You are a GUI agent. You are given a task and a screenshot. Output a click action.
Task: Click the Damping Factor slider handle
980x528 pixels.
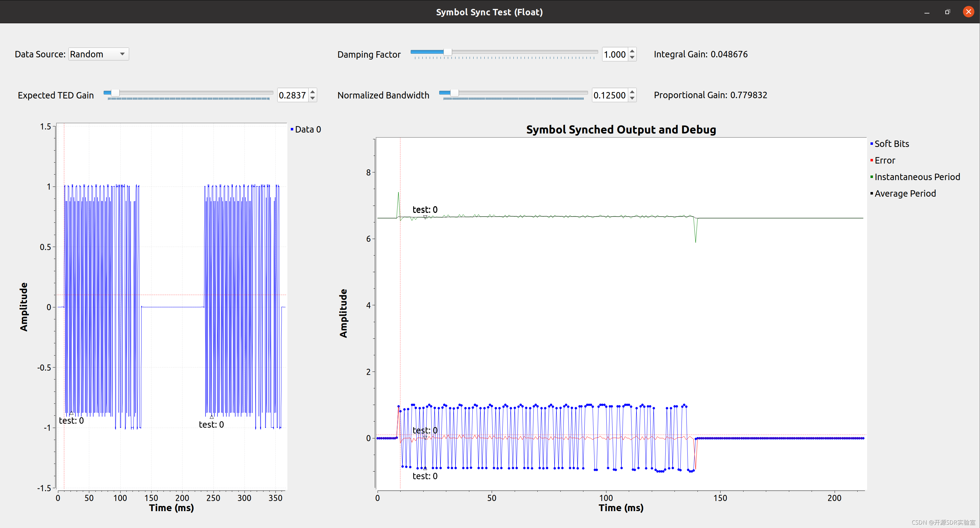(x=448, y=52)
